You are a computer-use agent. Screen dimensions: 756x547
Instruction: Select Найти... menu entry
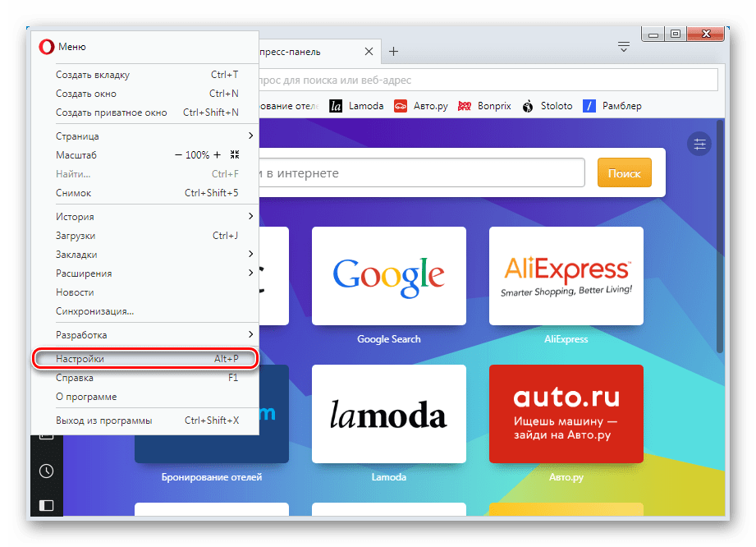[145, 173]
